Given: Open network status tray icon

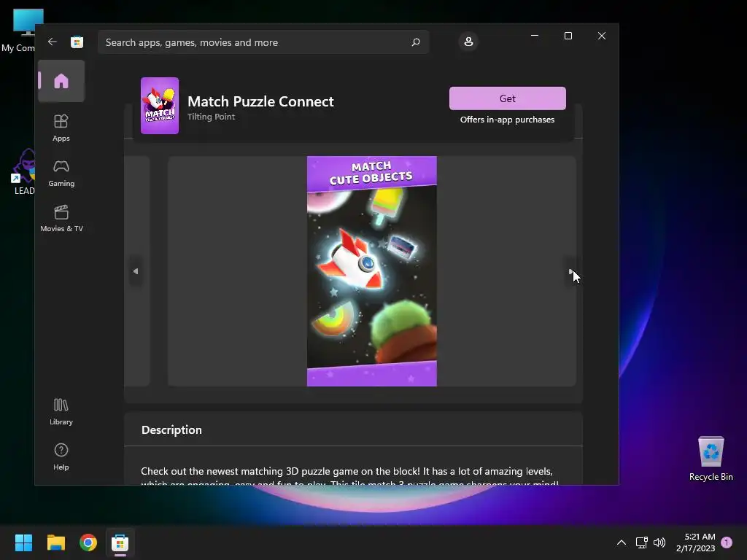Looking at the screenshot, I should tap(641, 542).
